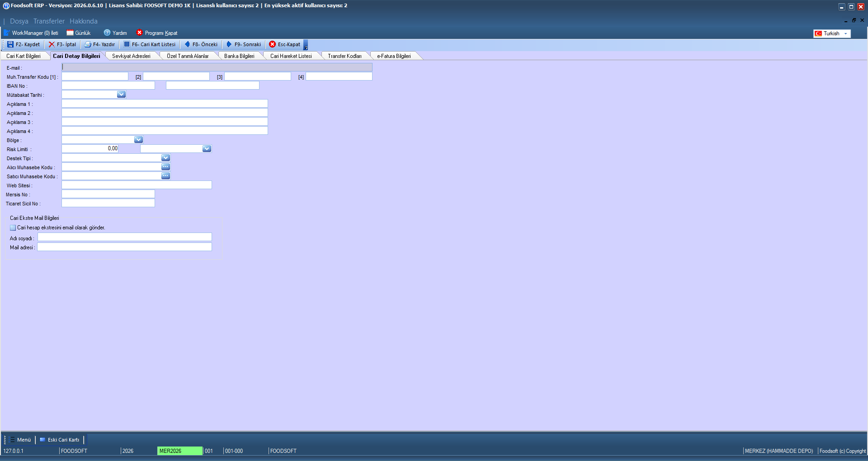Open the Günlük calendar icon

(70, 33)
